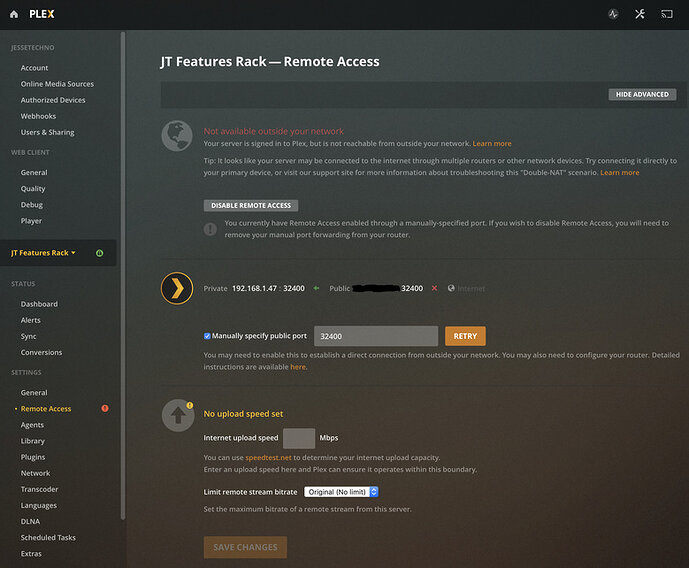Click the Retry button

click(x=465, y=336)
